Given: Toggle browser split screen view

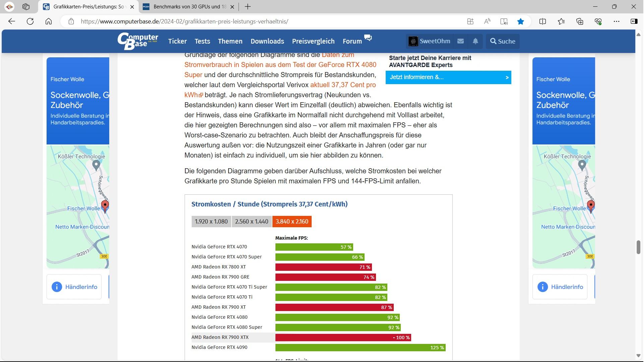Looking at the screenshot, I should pyautogui.click(x=542, y=21).
